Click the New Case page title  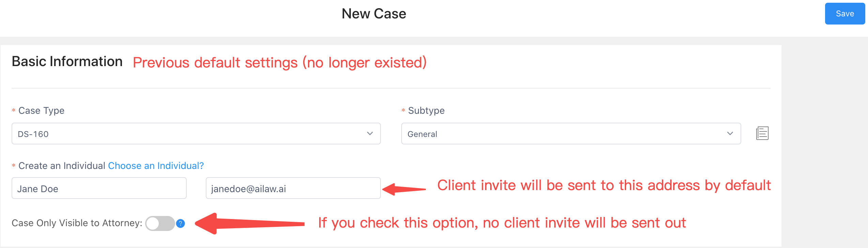coord(374,14)
